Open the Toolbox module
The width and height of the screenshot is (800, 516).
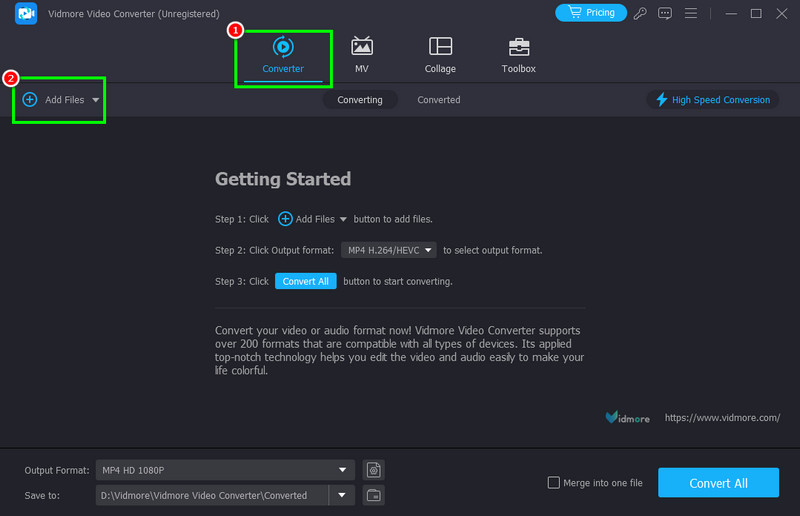(518, 48)
